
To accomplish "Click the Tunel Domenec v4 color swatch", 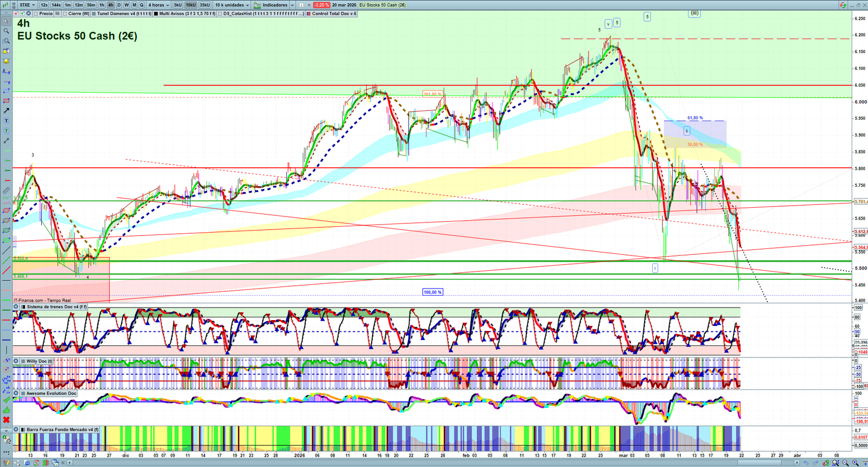I will 94,14.
